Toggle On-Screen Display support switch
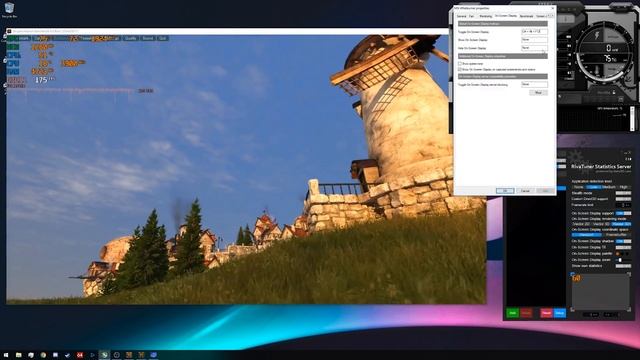 pos(623,213)
